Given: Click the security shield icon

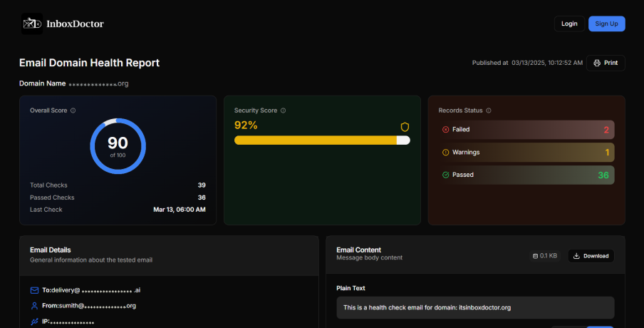Looking at the screenshot, I should tap(405, 126).
